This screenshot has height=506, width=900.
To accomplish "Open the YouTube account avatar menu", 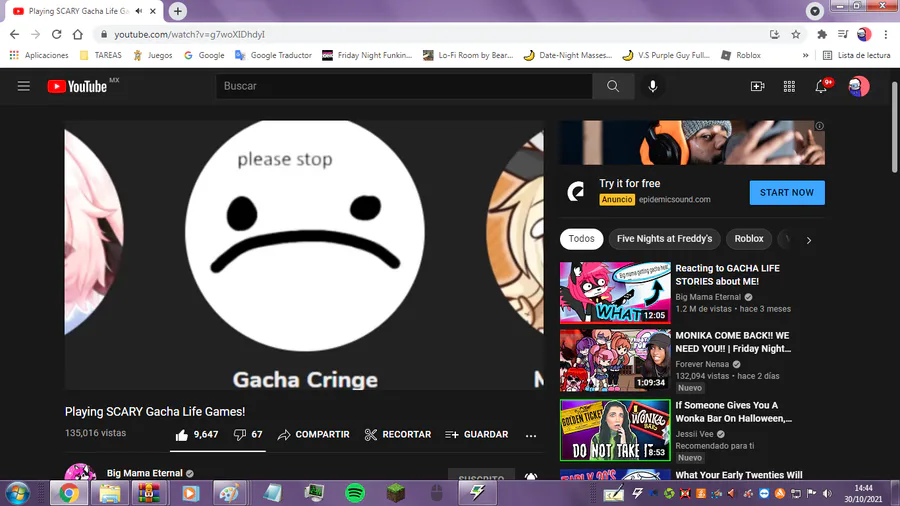I will (x=859, y=86).
